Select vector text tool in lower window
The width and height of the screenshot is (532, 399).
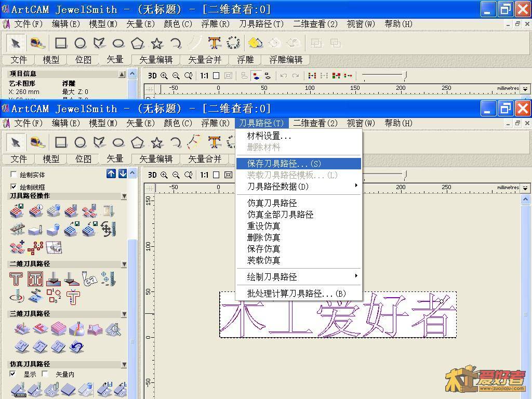(215, 142)
